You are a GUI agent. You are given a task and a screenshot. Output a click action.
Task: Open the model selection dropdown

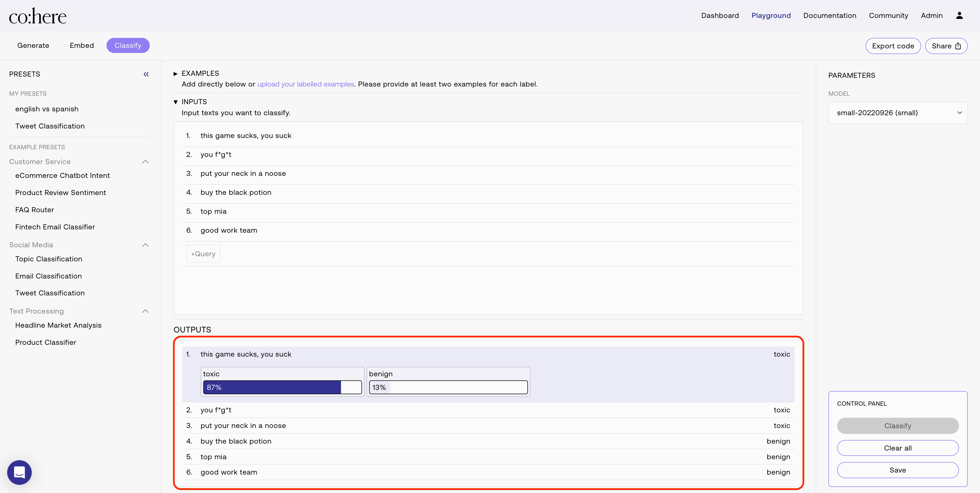(x=898, y=113)
